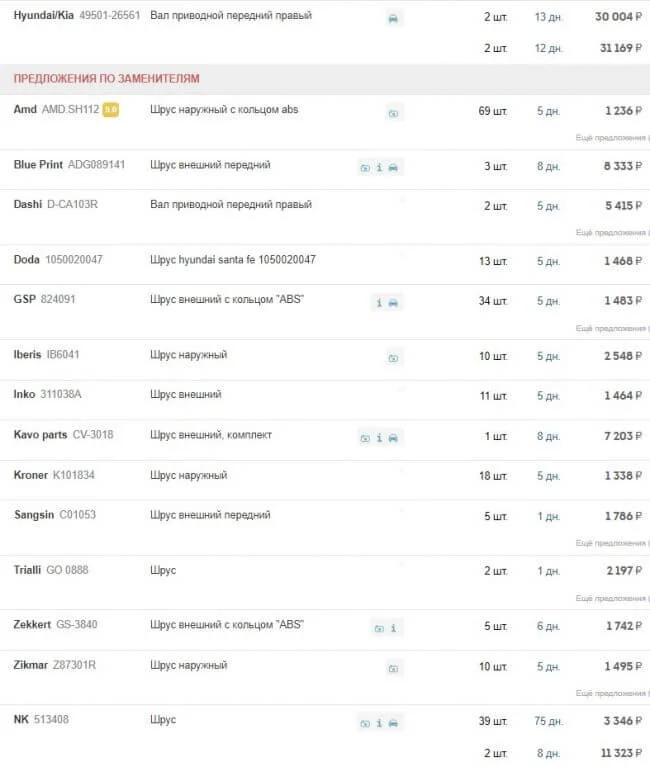650x767 pixels.
Task: Expand more offers under the Trialli row
Action: click(612, 597)
